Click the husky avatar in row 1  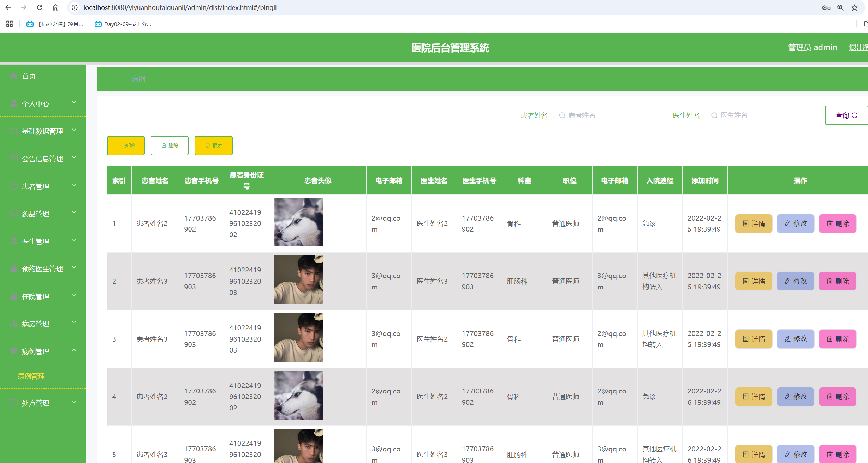(298, 222)
